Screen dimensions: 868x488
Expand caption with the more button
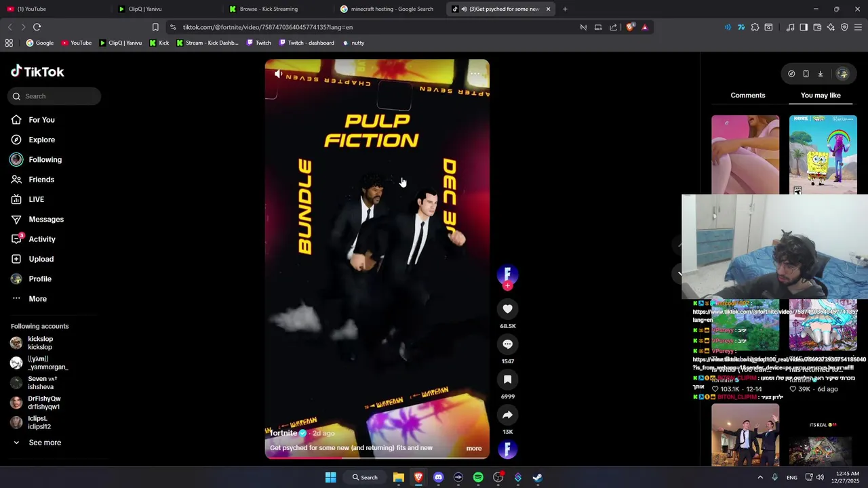coord(474,449)
